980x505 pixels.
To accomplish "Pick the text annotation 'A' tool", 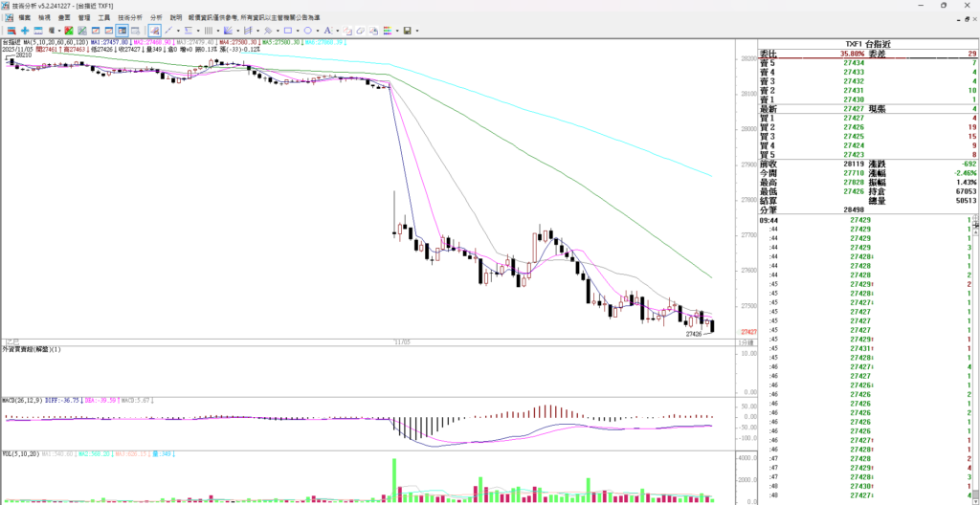I will pyautogui.click(x=326, y=31).
